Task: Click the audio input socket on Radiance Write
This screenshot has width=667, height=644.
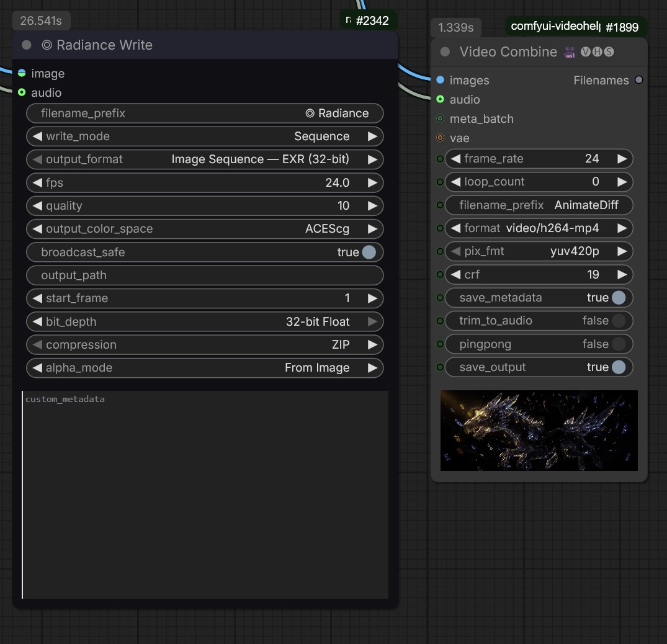Action: (22, 92)
